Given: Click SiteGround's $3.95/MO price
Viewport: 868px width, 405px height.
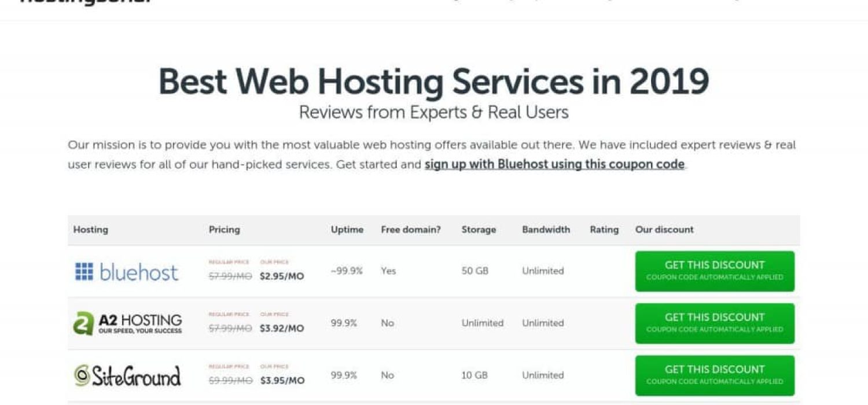Looking at the screenshot, I should point(282,381).
